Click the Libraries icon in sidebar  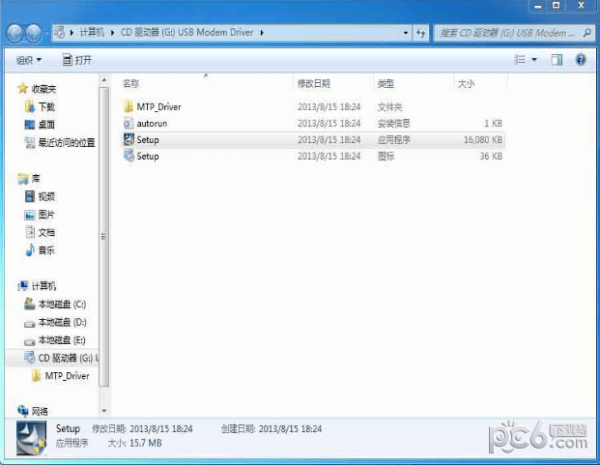click(x=23, y=178)
